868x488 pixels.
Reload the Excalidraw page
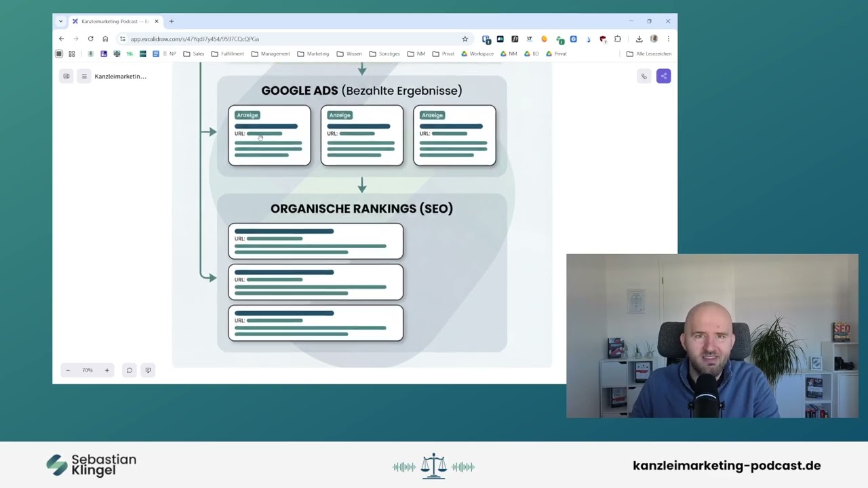point(90,39)
